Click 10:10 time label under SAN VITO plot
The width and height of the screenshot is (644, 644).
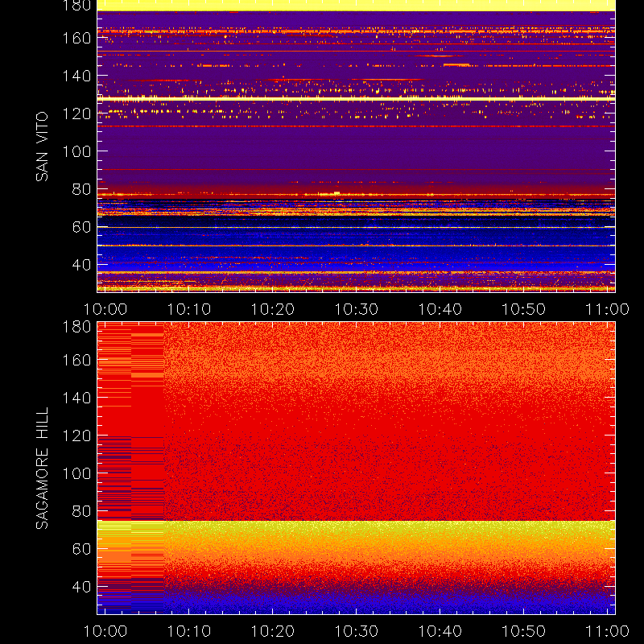[189, 309]
